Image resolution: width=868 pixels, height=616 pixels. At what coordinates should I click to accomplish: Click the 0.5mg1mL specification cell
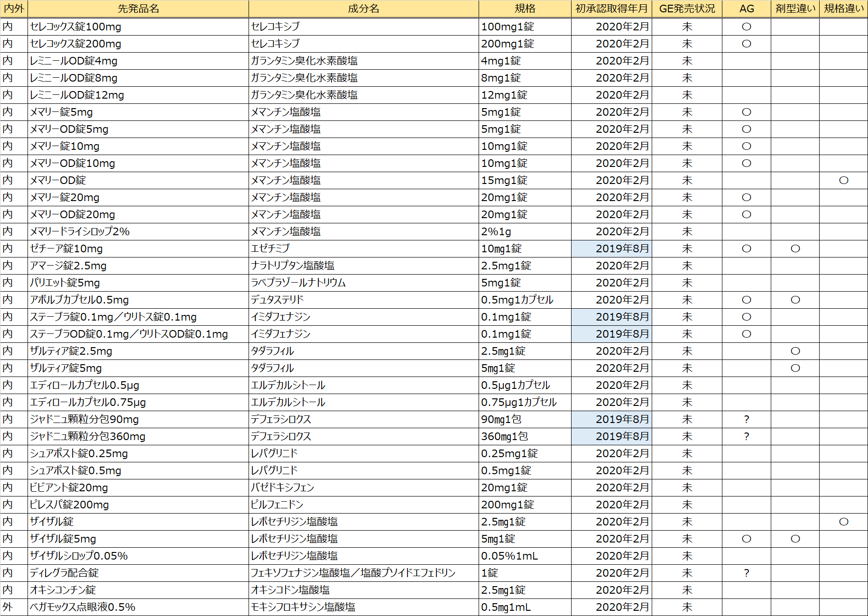point(525,607)
